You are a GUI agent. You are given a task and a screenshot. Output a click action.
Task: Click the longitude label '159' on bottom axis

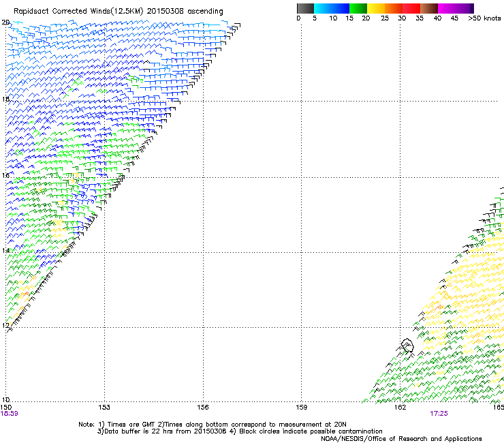coord(301,408)
